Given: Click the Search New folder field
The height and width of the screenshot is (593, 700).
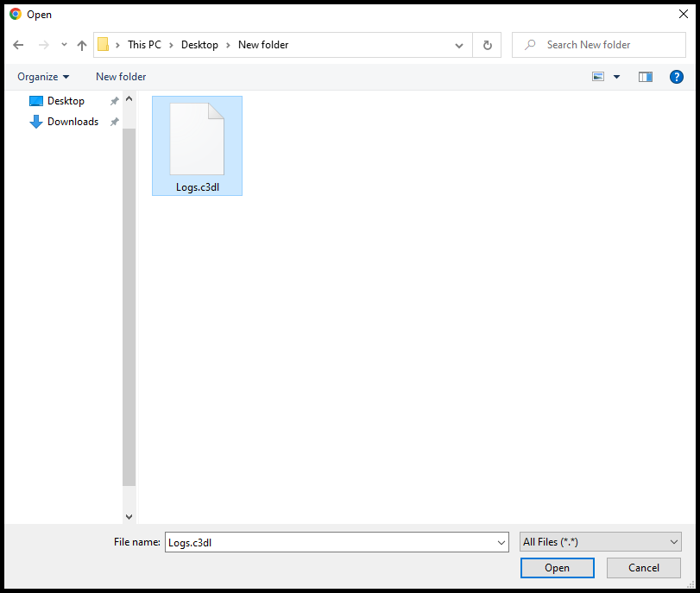Looking at the screenshot, I should [599, 45].
